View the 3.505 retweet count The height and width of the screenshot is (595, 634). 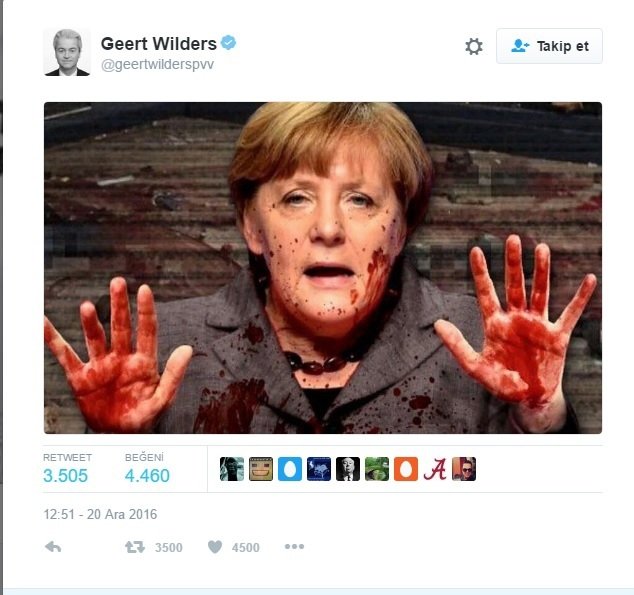pyautogui.click(x=66, y=476)
